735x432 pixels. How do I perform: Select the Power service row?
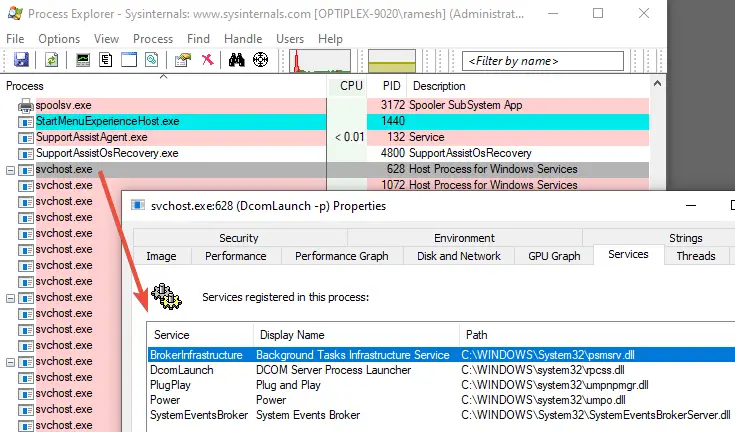pyautogui.click(x=442, y=400)
